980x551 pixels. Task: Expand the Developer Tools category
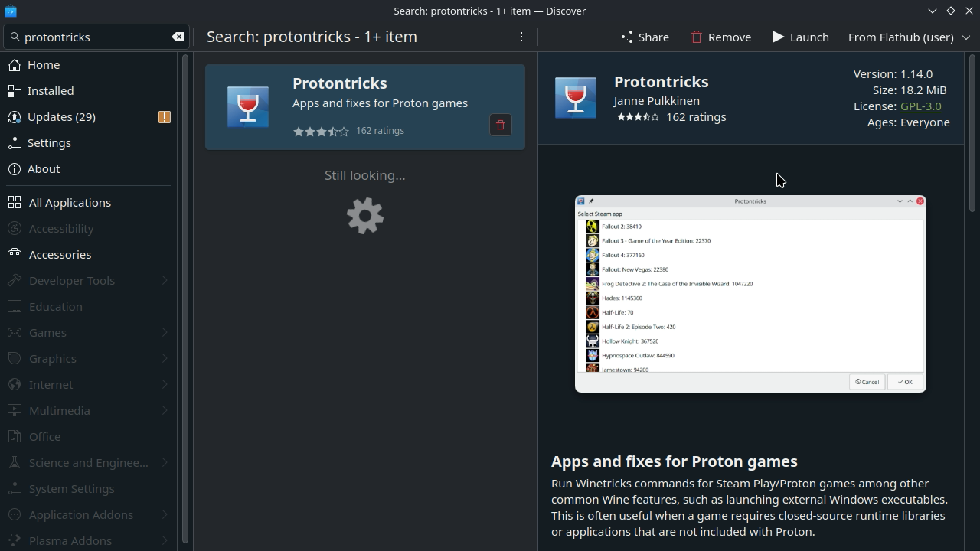pos(165,281)
